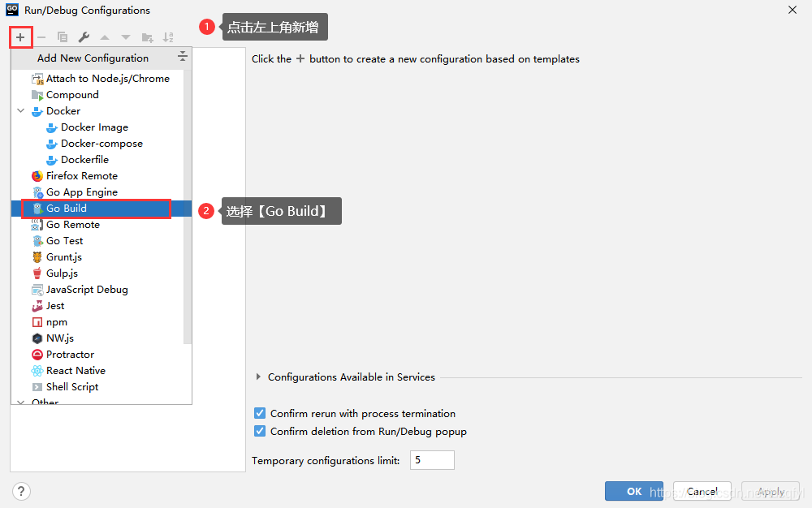This screenshot has height=508, width=812.
Task: Click the help question mark icon
Action: coord(22,491)
